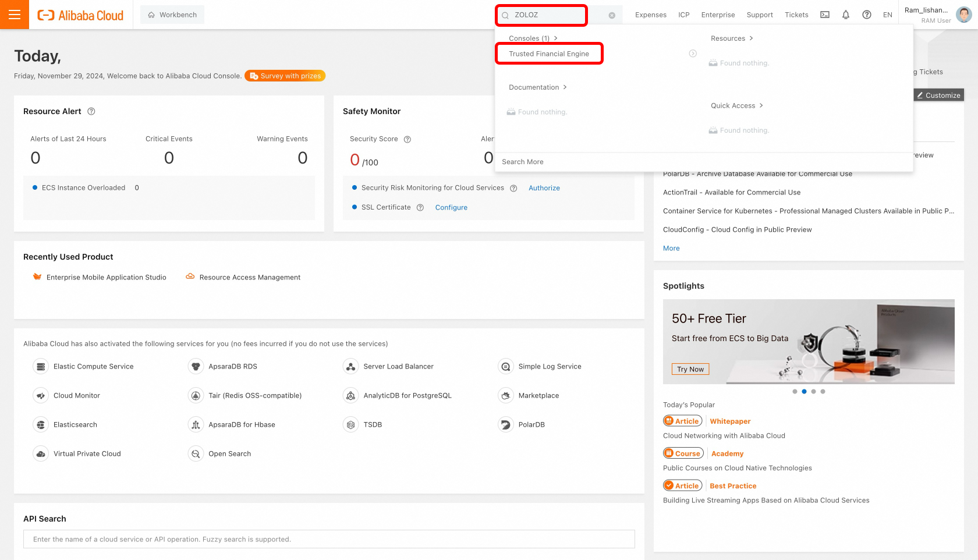Click More under announcements
The image size is (978, 560).
coord(671,249)
